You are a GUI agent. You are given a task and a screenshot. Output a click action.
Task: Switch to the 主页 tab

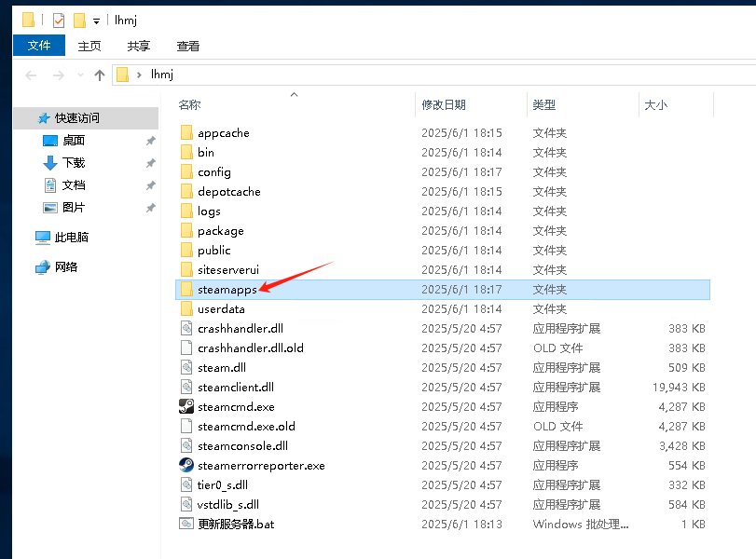pos(89,46)
